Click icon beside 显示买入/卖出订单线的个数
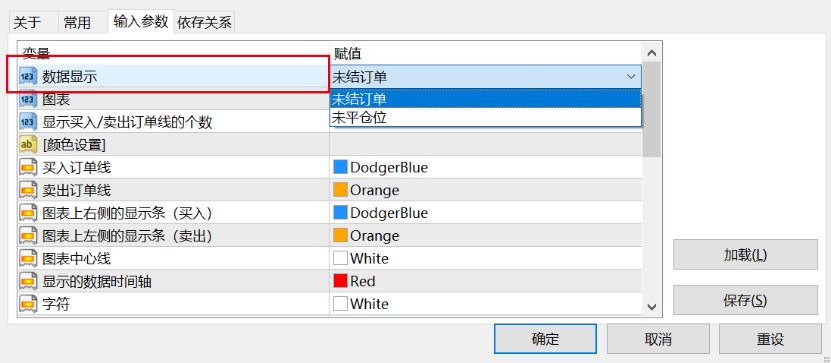Image resolution: width=831 pixels, height=363 pixels. coord(28,122)
